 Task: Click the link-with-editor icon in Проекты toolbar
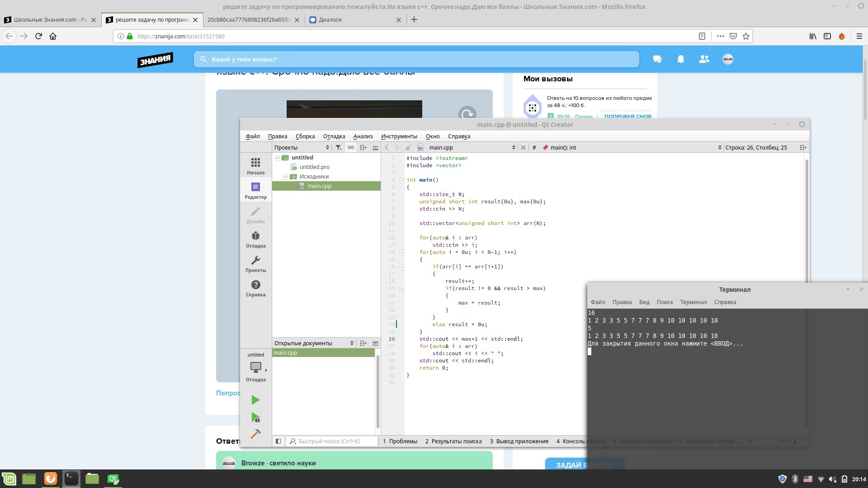click(350, 147)
